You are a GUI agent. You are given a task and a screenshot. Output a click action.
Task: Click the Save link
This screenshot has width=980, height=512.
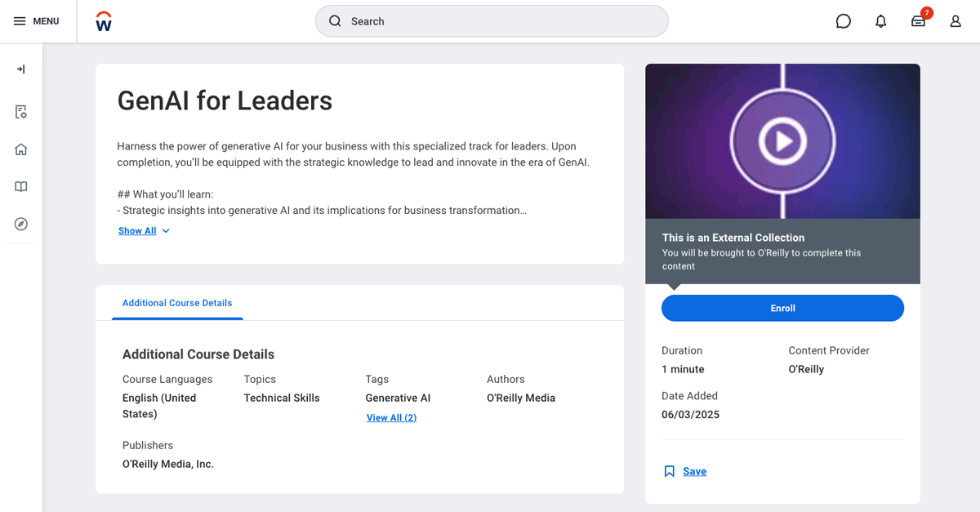(695, 471)
